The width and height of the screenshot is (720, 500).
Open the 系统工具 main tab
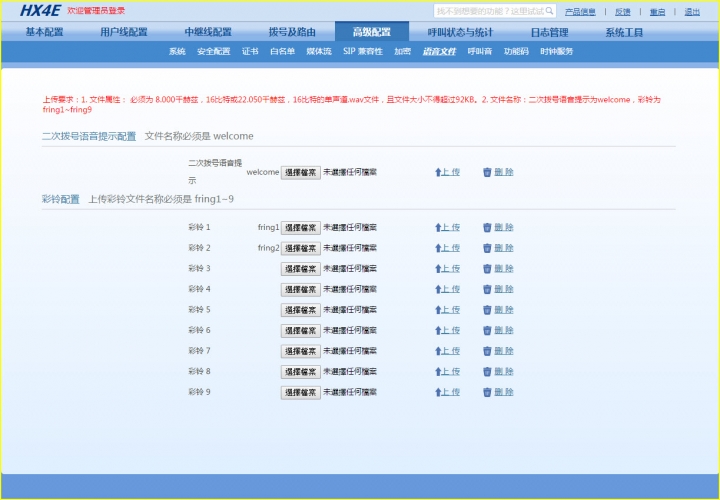coord(624,32)
